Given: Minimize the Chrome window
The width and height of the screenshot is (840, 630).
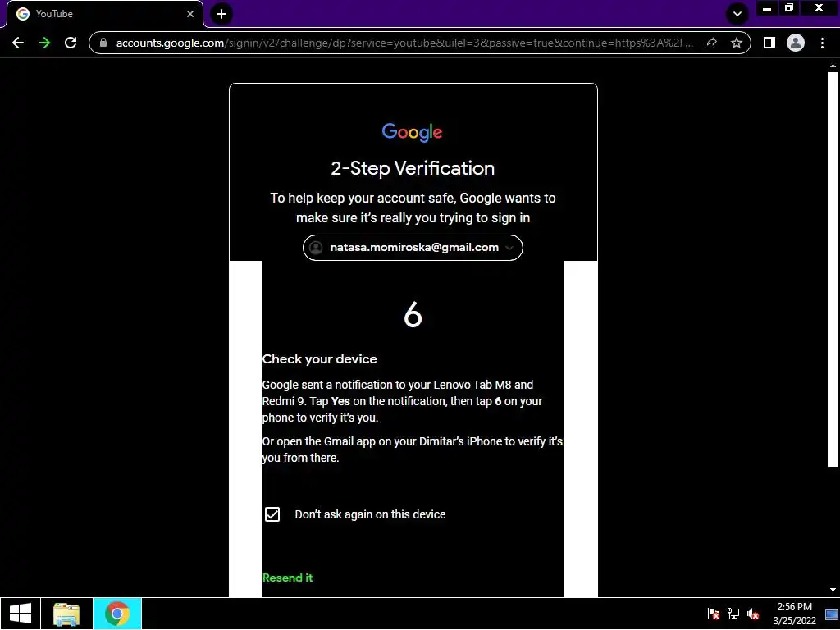Looking at the screenshot, I should tap(767, 8).
